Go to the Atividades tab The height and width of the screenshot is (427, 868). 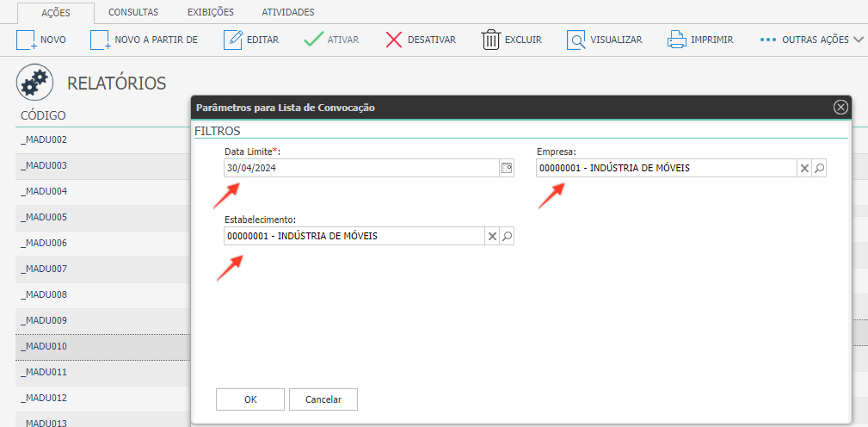pos(288,12)
